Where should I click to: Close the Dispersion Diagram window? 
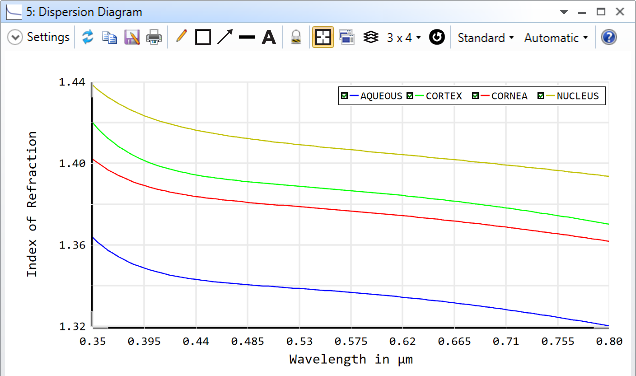(x=620, y=12)
